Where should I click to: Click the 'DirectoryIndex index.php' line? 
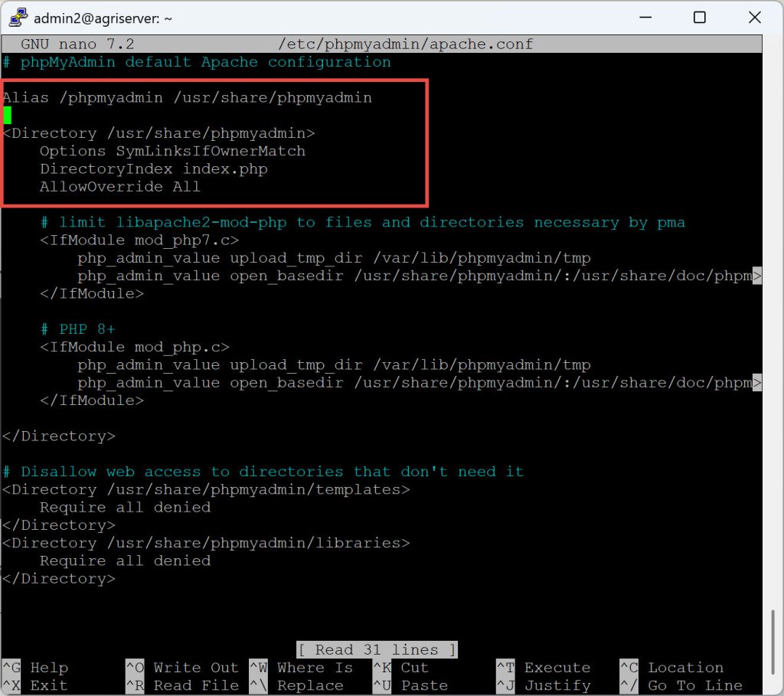tap(153, 169)
